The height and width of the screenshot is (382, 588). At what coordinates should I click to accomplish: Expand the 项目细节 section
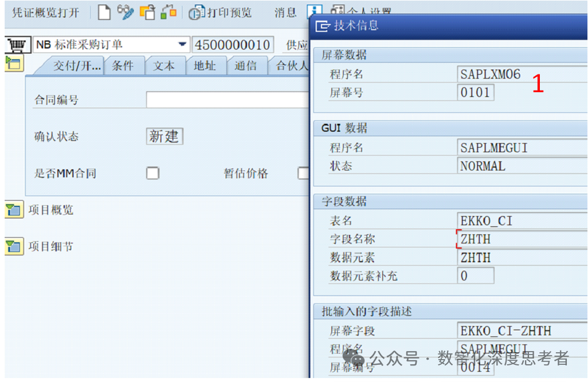(14, 247)
